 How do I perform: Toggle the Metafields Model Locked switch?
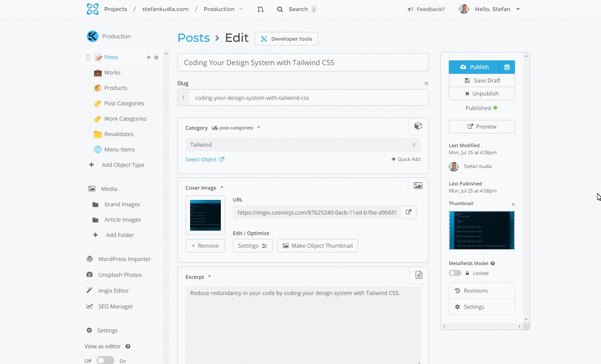click(455, 273)
